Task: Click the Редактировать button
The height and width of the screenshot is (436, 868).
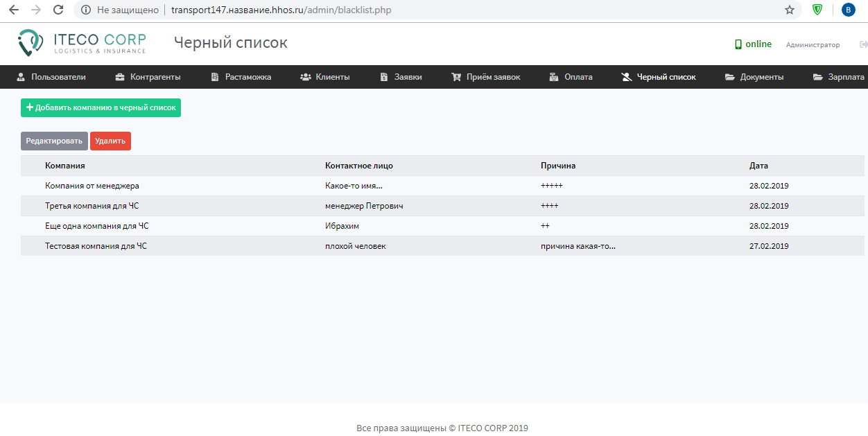Action: pos(54,141)
